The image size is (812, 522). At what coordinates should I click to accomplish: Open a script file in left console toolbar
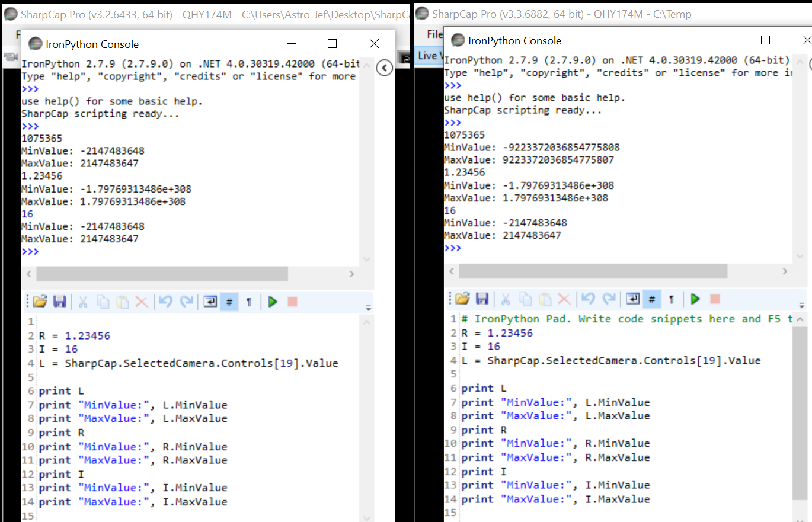pos(40,302)
